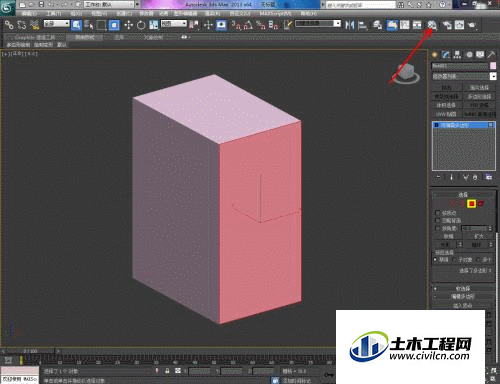Viewport: 500px width, 384px height.
Task: Click the object name field
Action: tap(460, 66)
